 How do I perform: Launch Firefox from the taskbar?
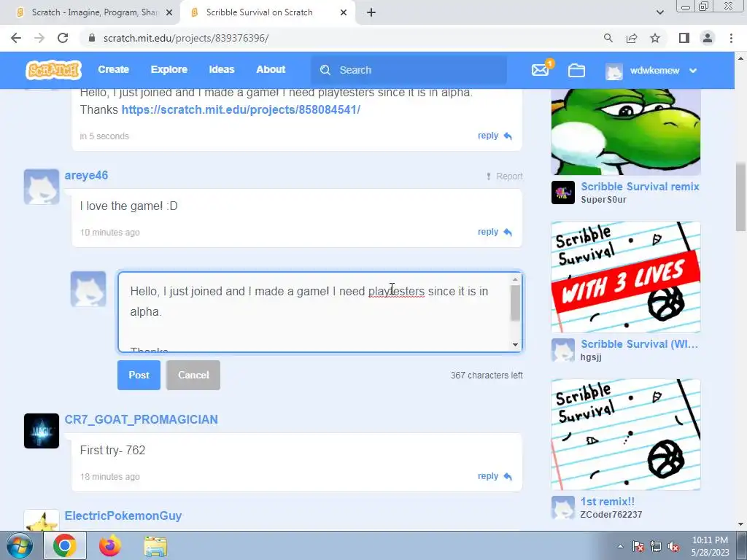tap(110, 545)
